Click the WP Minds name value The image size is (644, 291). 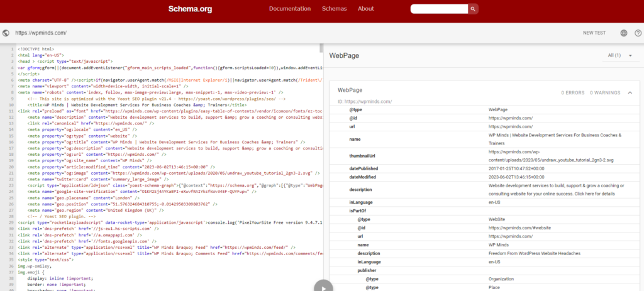tap(499, 245)
